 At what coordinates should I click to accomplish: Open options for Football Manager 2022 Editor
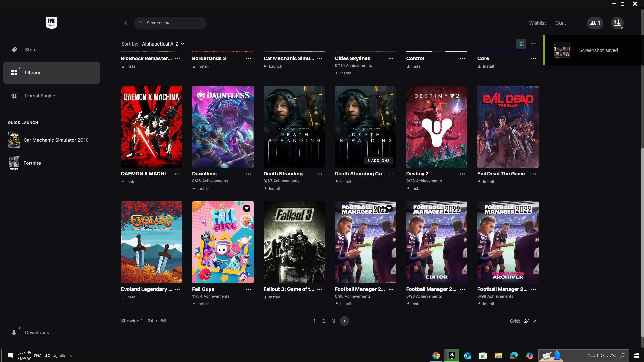(462, 289)
